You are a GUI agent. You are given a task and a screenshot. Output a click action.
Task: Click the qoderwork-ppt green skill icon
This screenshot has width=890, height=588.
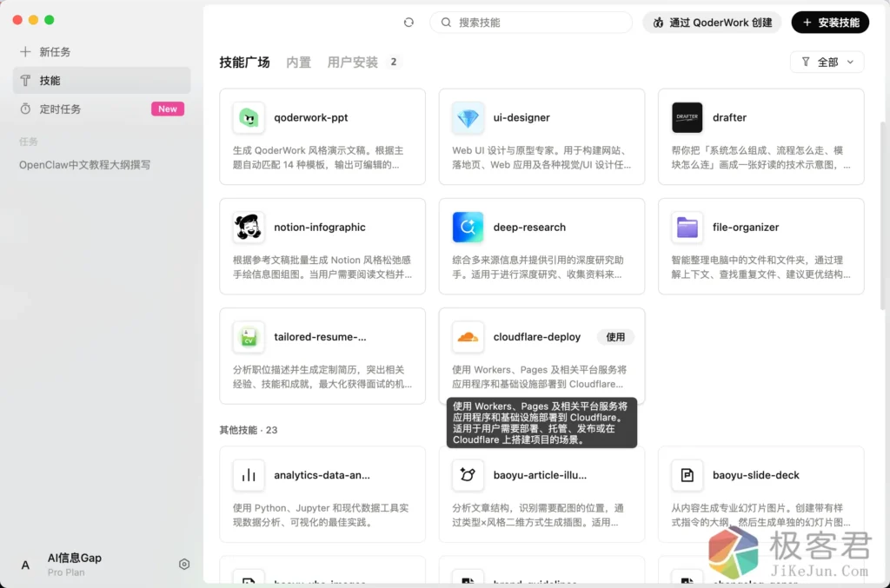(249, 118)
